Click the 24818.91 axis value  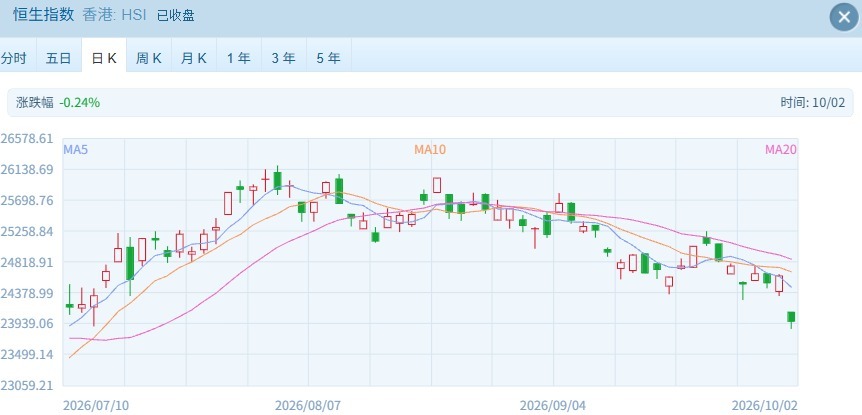tap(27, 262)
